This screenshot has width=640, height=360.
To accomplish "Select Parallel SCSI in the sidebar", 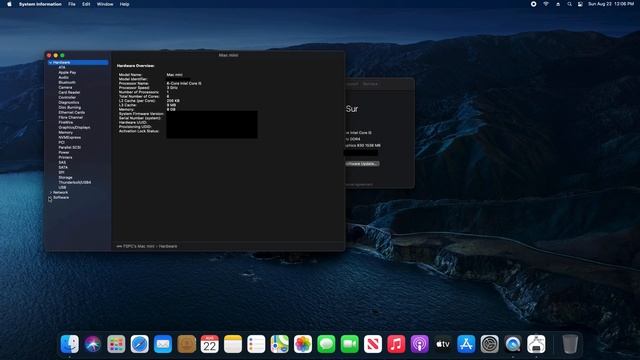I will [69, 147].
